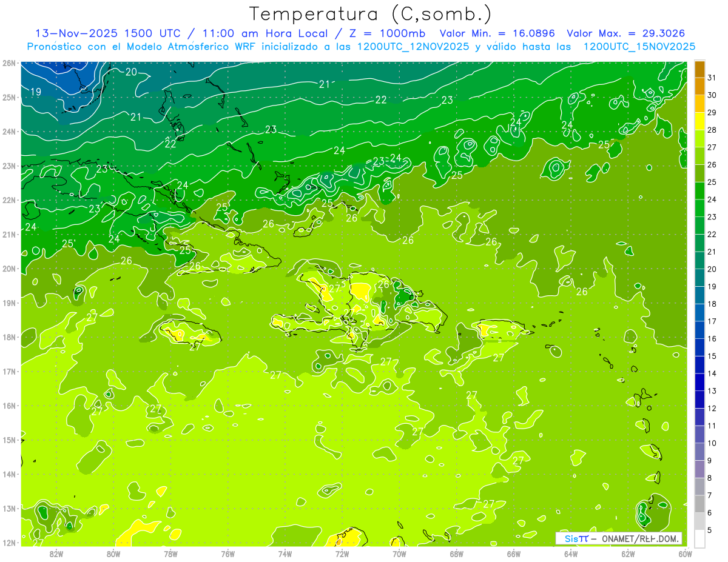This screenshot has height=562, width=728.
Task: Click the '21N' latitude axis label
Action: tap(8, 234)
